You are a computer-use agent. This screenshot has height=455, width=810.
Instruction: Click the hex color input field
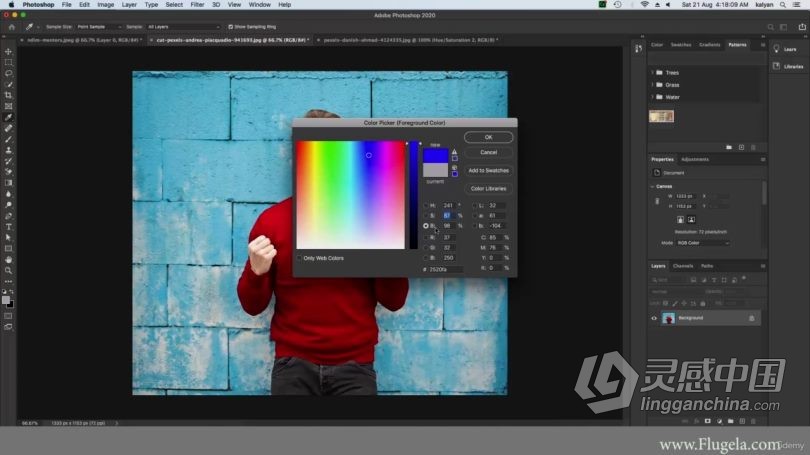click(x=445, y=270)
